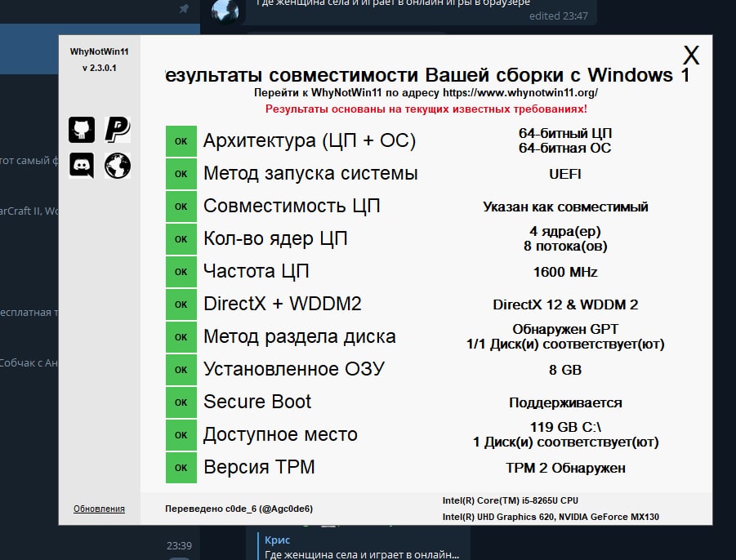This screenshot has height=560, width=736.
Task: Click the 'Переведено c0de_6' credit text
Action: 239,509
